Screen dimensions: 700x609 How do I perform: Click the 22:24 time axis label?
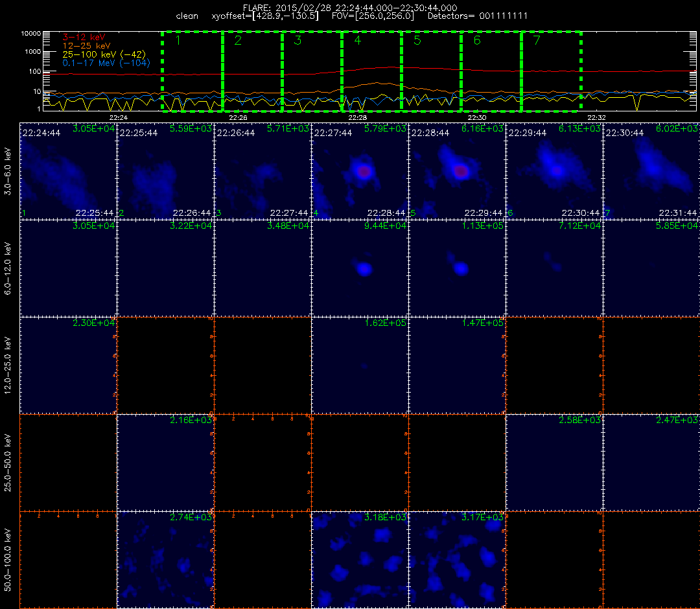(x=119, y=117)
